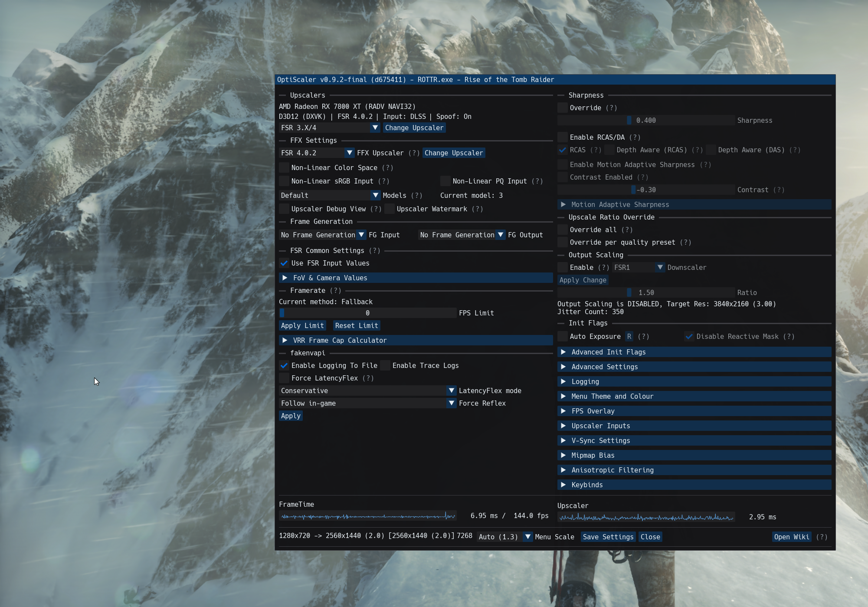Click the Ratio slider at 1.50
The image size is (868, 607).
646,292
